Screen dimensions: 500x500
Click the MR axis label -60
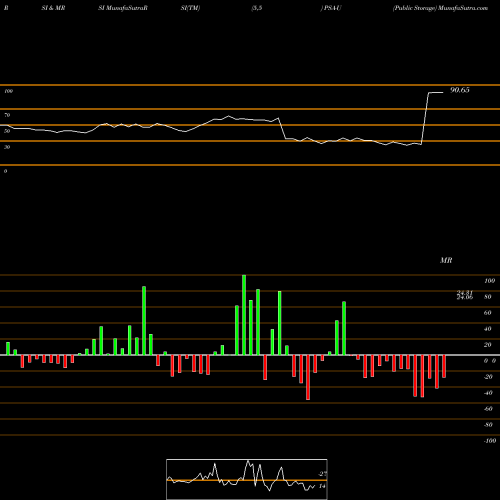(488, 409)
